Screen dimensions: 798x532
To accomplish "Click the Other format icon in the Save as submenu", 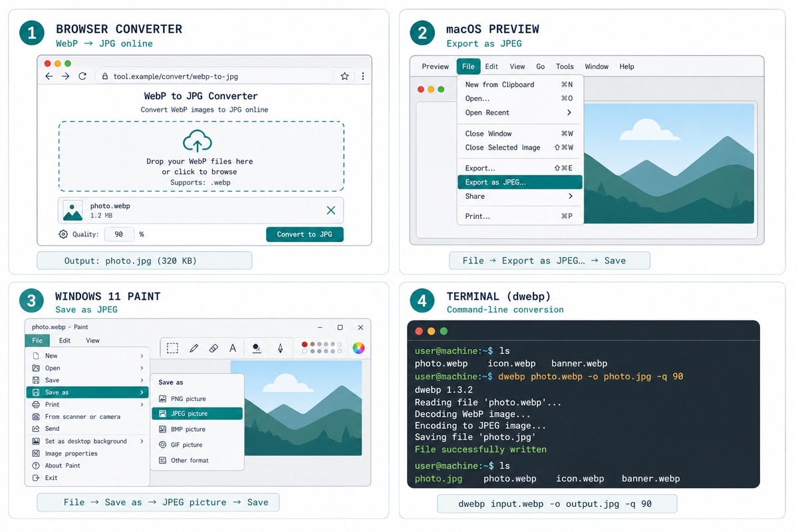I will 163,460.
